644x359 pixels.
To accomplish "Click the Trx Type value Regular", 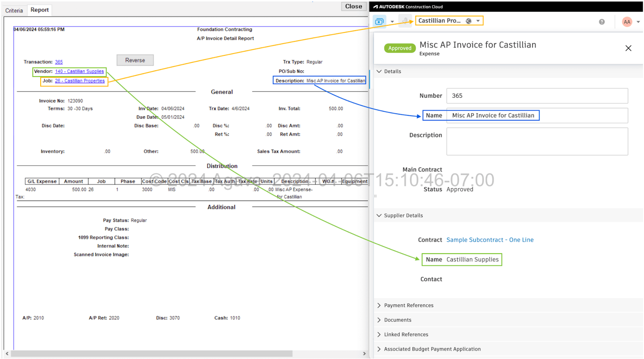I will point(314,62).
